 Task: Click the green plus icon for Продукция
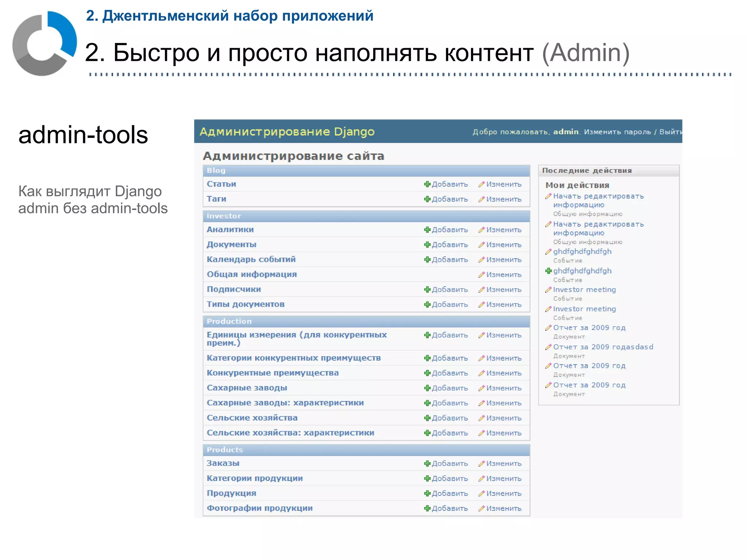click(x=427, y=493)
